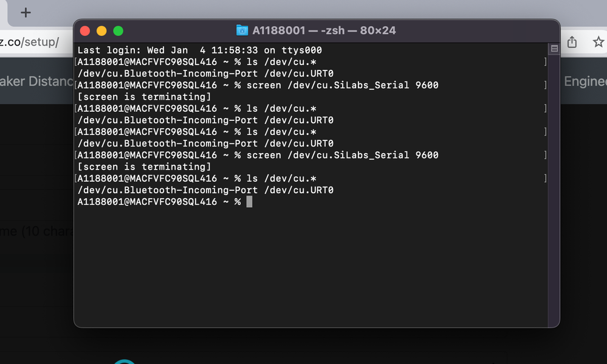Click the split pane icon in Terminal
This screenshot has width=607, height=364.
tap(554, 49)
